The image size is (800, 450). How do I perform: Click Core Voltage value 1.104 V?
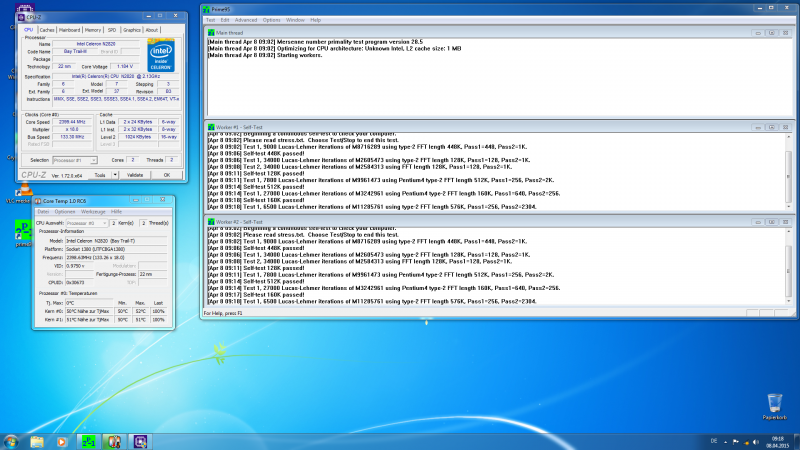pyautogui.click(x=124, y=66)
